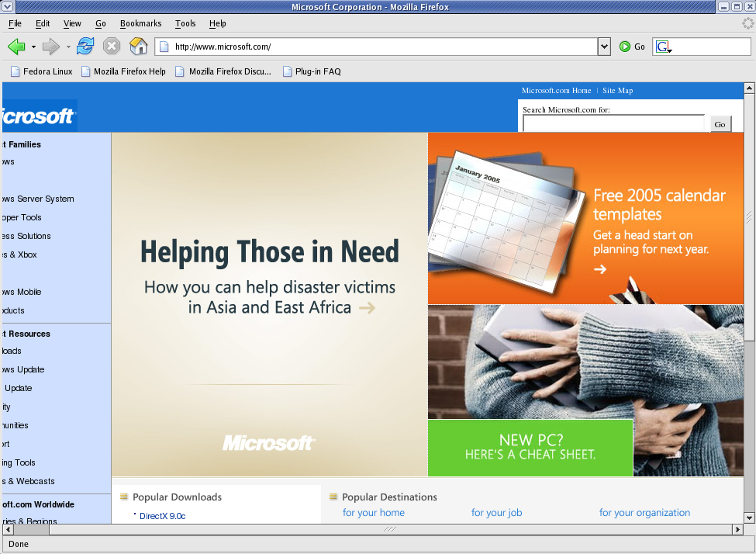Open the Windows Mobile sidebar link
This screenshot has width=756, height=554.
(22, 292)
